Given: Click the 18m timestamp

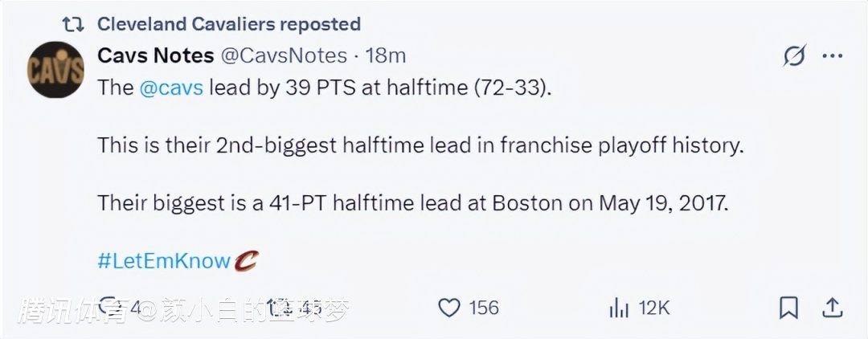Looking at the screenshot, I should pyautogui.click(x=386, y=55).
